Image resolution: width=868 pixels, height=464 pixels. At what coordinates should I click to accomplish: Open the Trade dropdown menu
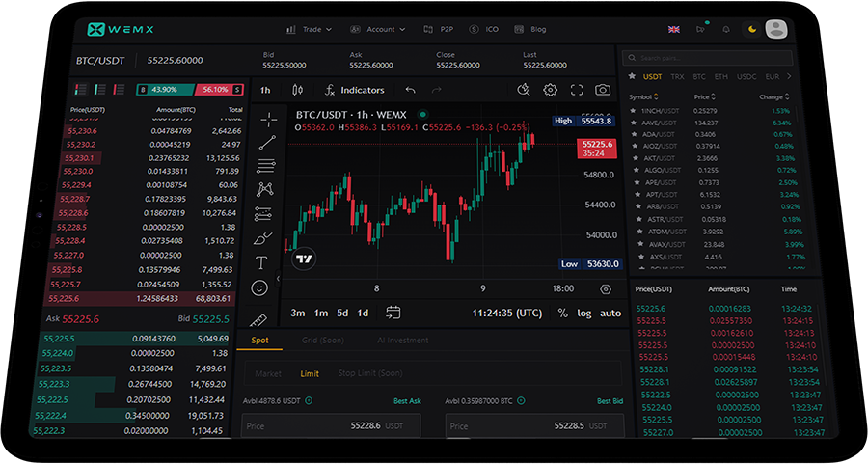pos(309,29)
